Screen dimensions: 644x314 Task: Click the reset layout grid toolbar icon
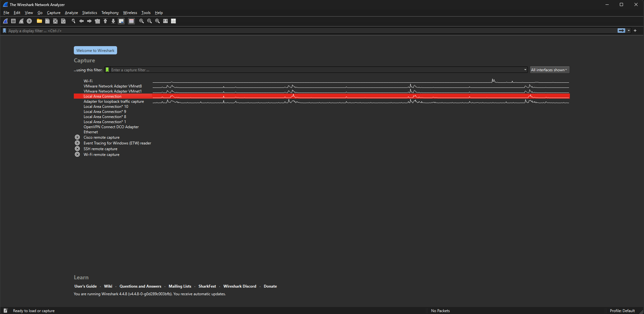tap(173, 21)
